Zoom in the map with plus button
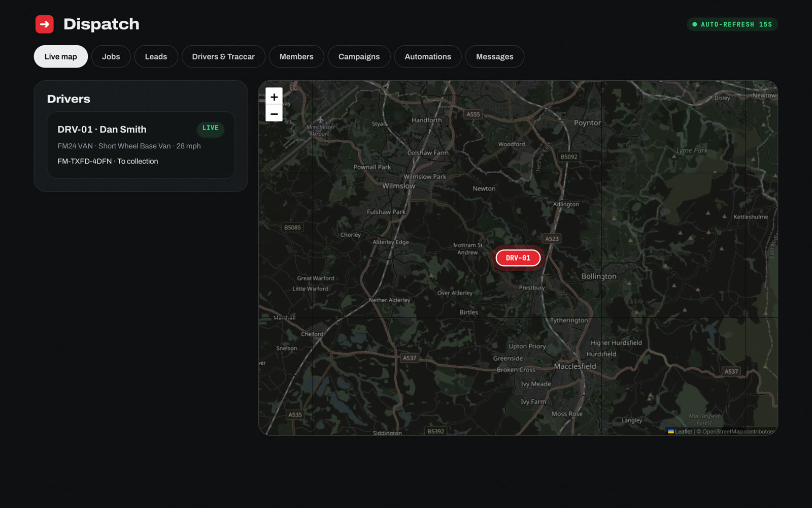 click(x=274, y=97)
